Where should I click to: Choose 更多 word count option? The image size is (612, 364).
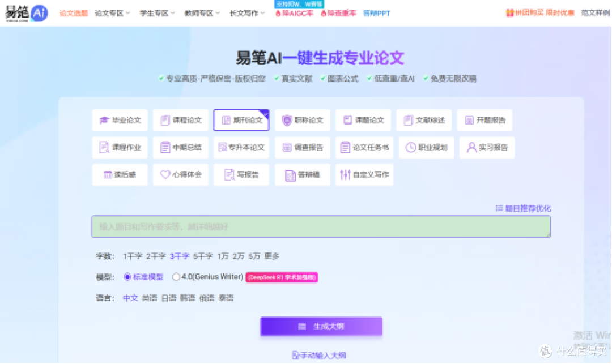point(272,256)
